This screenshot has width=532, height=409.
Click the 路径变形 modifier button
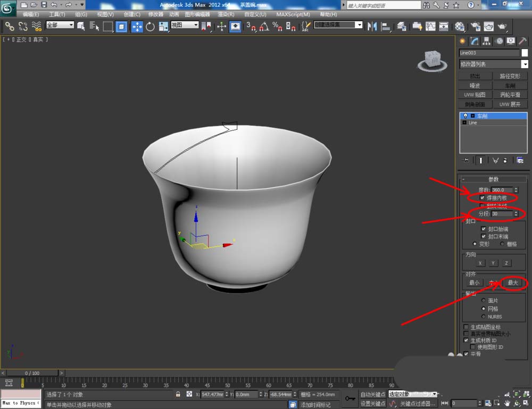click(510, 76)
